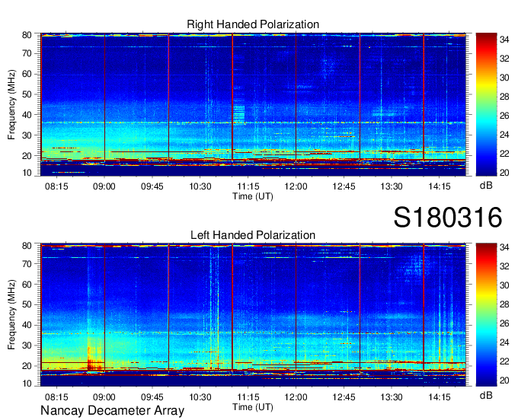Screen dimensions: 518x420
Task: Click 13:30 tick of right-handed plot
Action: point(392,186)
